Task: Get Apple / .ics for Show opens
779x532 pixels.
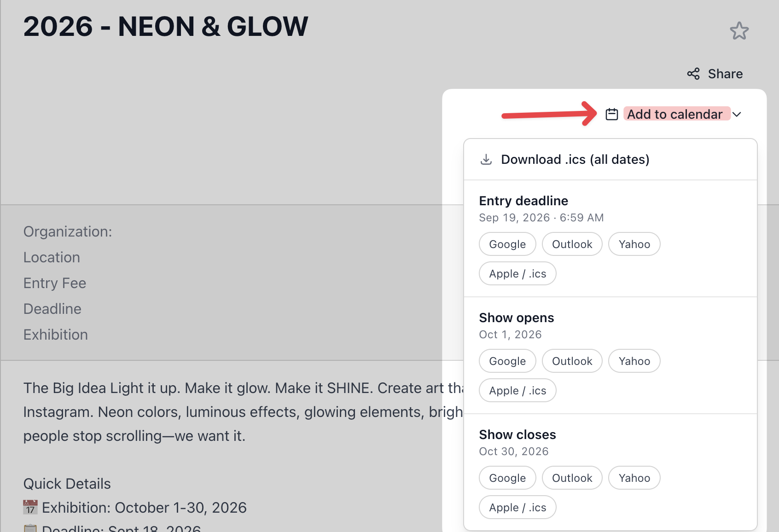Action: pos(517,390)
